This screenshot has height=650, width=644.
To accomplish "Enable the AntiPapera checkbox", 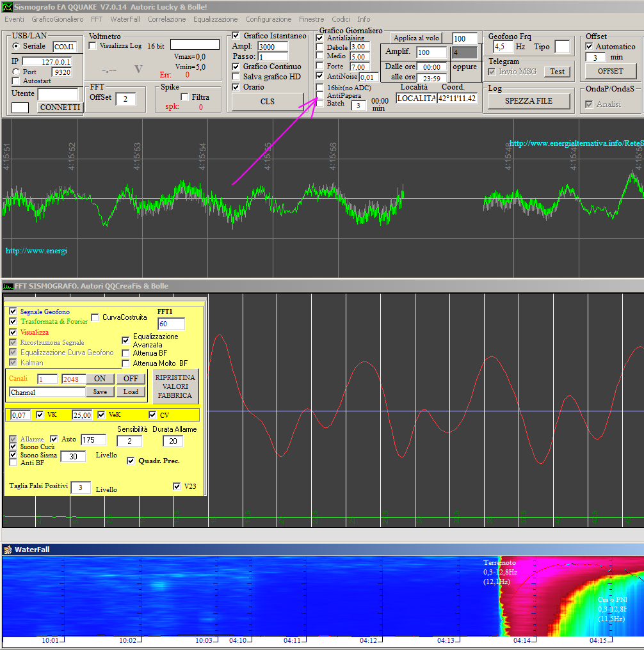I will pos(320,95).
